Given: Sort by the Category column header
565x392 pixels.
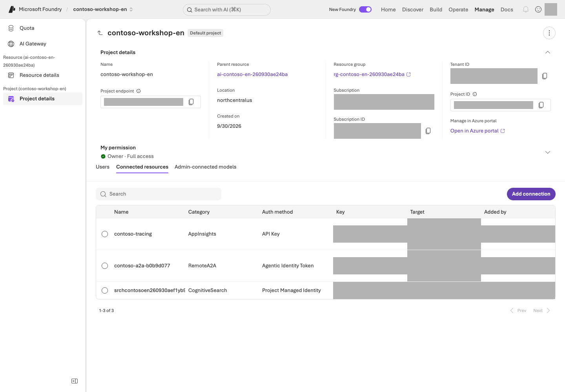Looking at the screenshot, I should click(199, 212).
